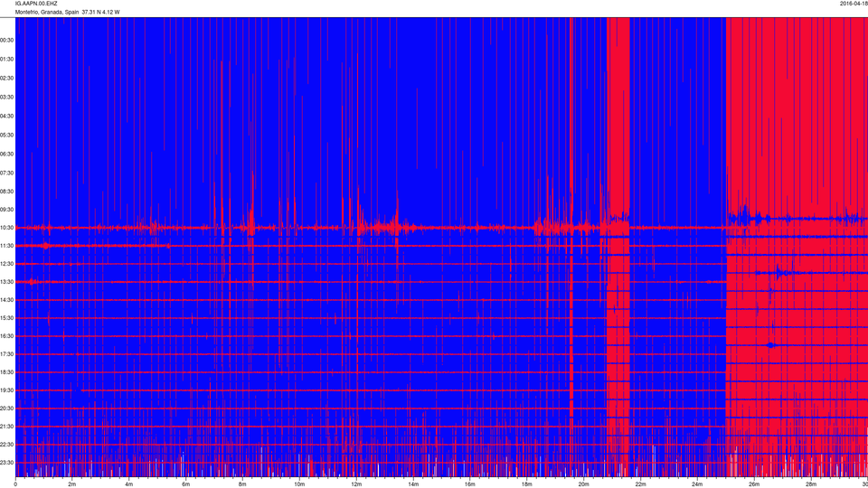Click the 24m minute-axis label
The image size is (868, 488).
(697, 484)
